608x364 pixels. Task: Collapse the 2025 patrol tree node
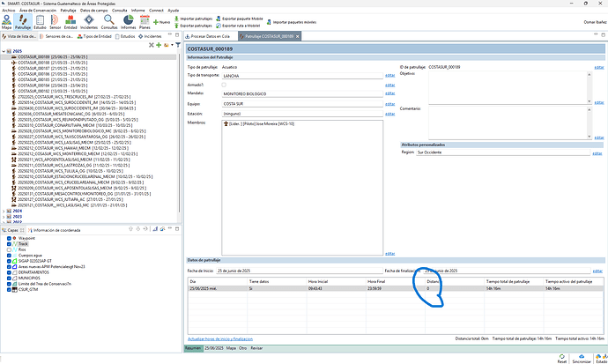pyautogui.click(x=4, y=51)
